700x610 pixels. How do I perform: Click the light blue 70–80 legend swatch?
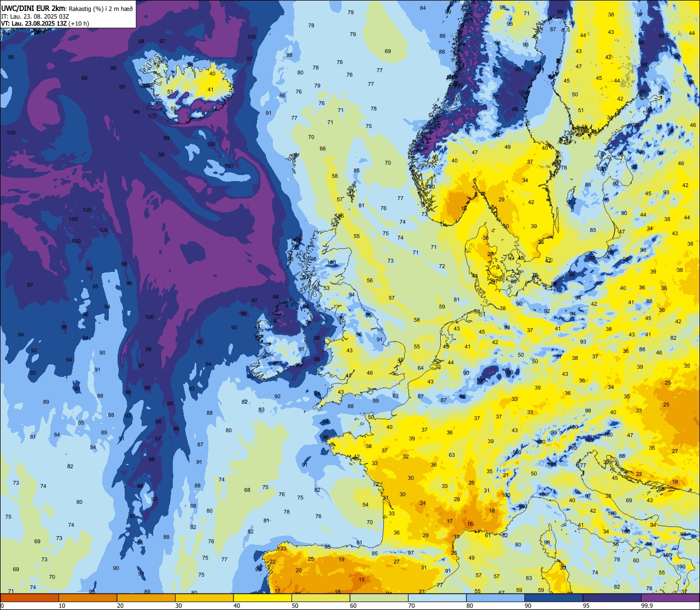(x=437, y=598)
